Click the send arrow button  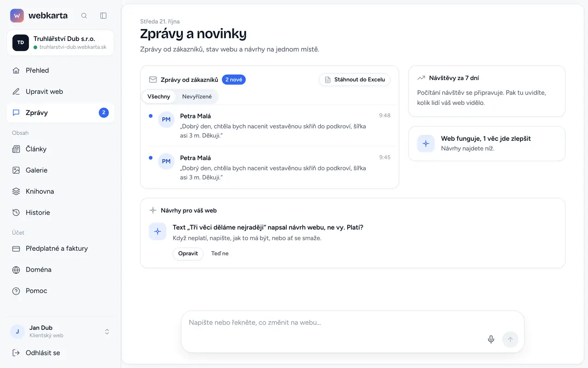tap(510, 339)
